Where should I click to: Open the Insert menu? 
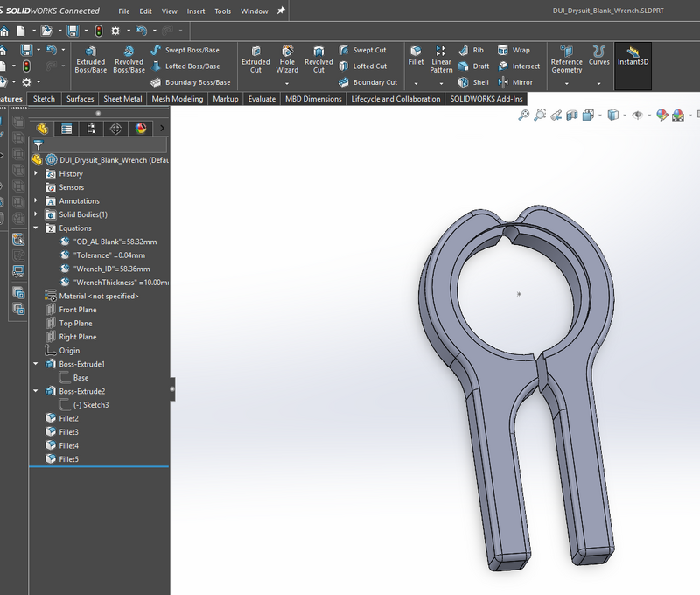[196, 11]
